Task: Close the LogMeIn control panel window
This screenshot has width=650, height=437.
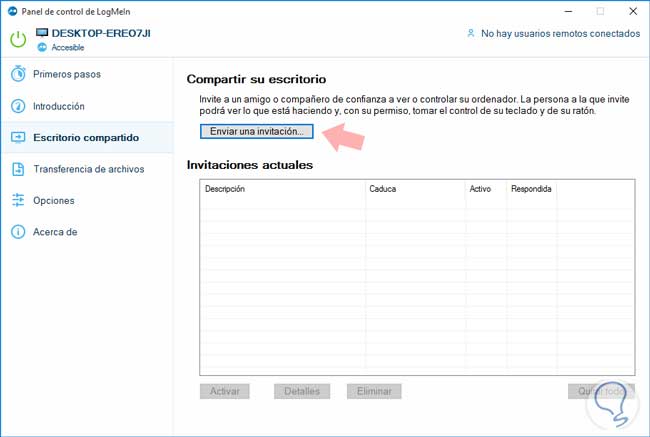Action: click(x=633, y=11)
